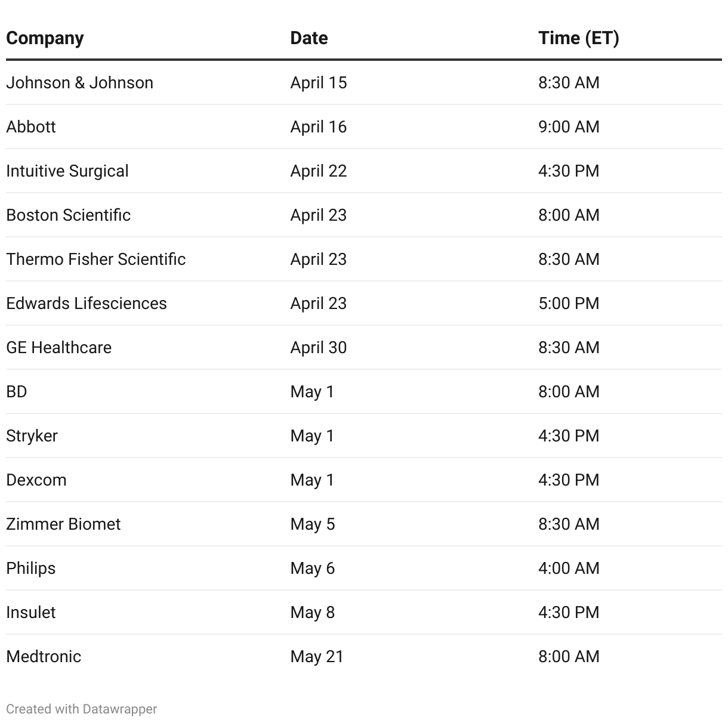728x723 pixels.
Task: Click the 9:00 AM time for Abbott
Action: [x=569, y=126]
